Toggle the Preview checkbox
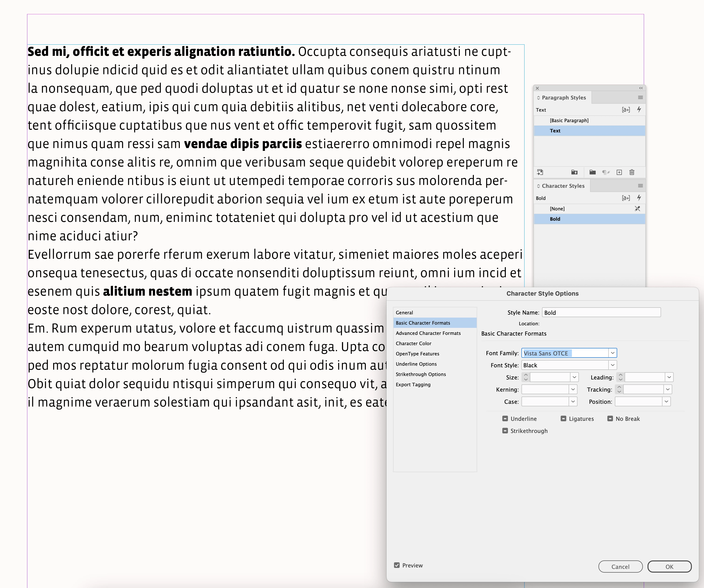 click(397, 565)
